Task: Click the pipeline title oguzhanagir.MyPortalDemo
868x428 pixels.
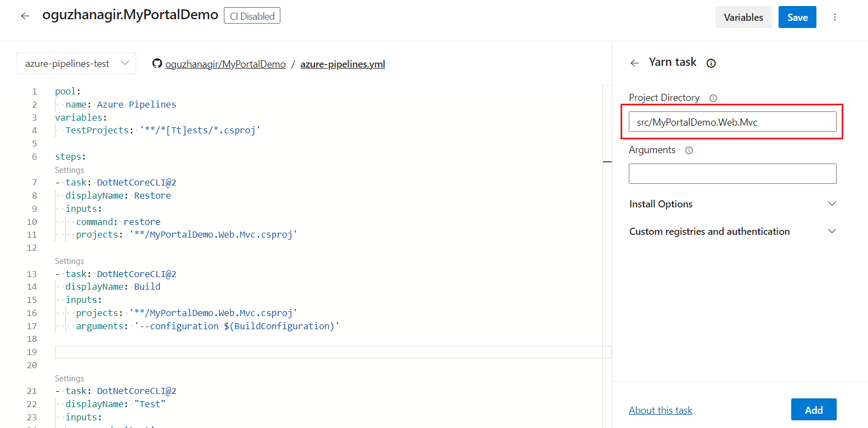Action: (x=130, y=15)
